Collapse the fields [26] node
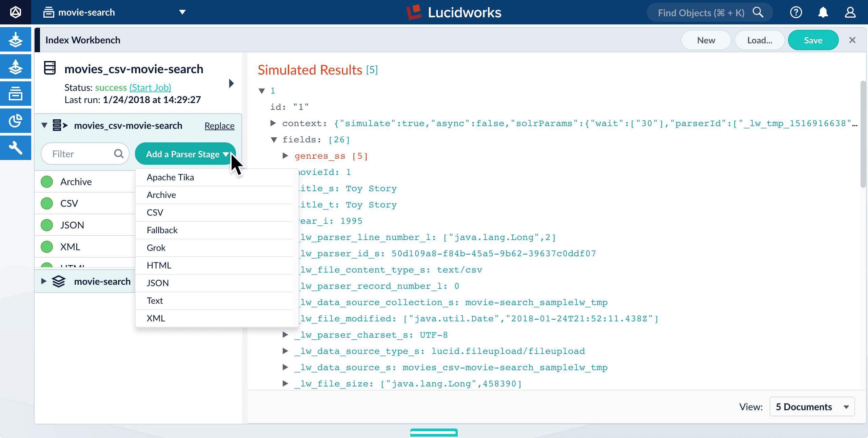Viewport: 868px width, 438px height. pos(274,140)
